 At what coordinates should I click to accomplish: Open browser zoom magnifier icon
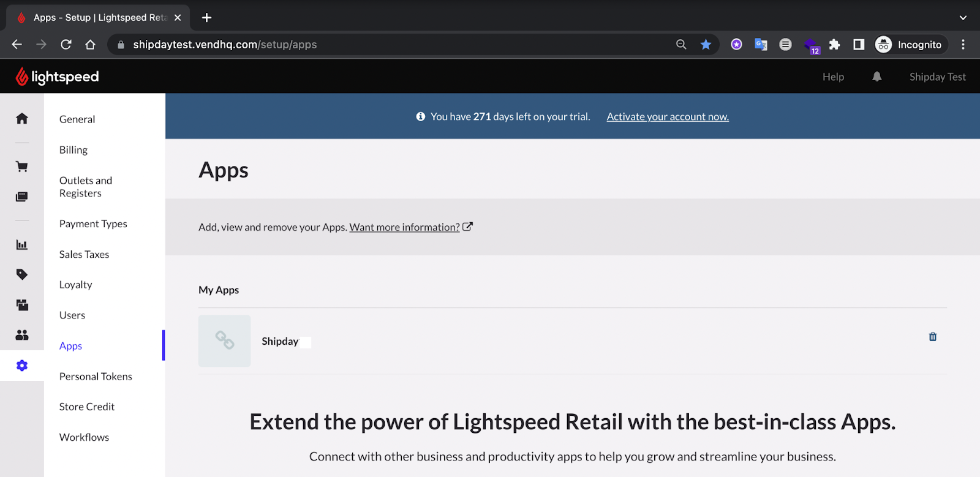681,44
